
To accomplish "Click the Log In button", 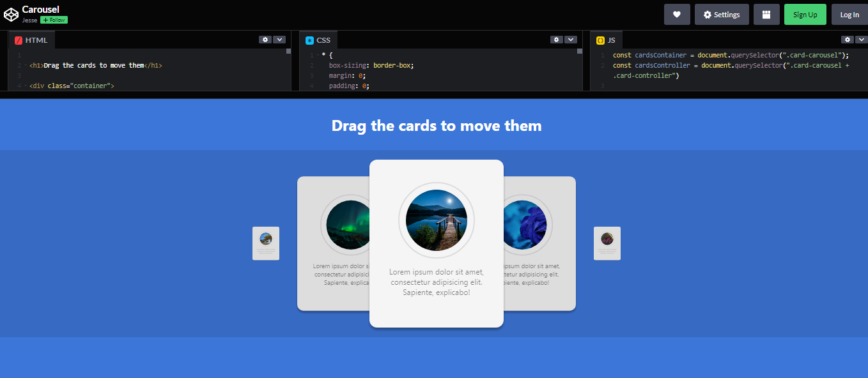I will [849, 14].
